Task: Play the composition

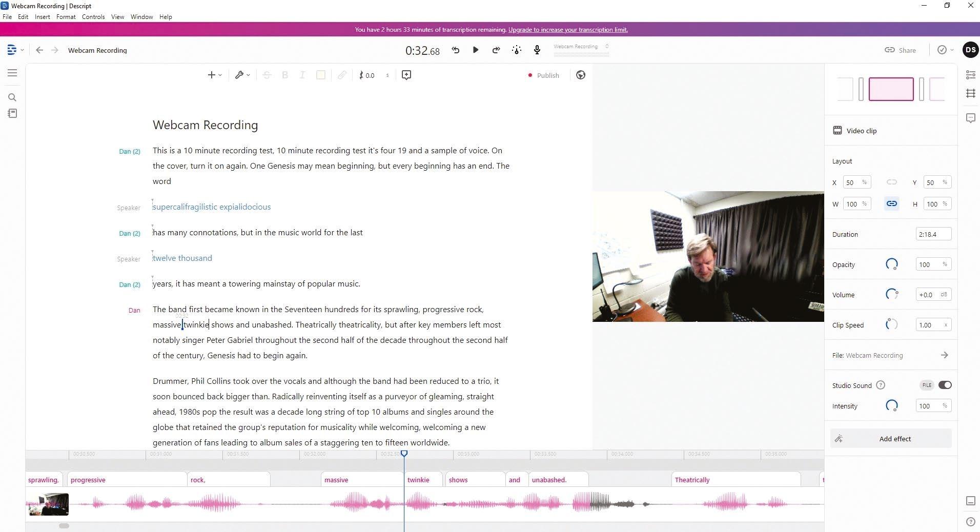Action: pos(476,50)
